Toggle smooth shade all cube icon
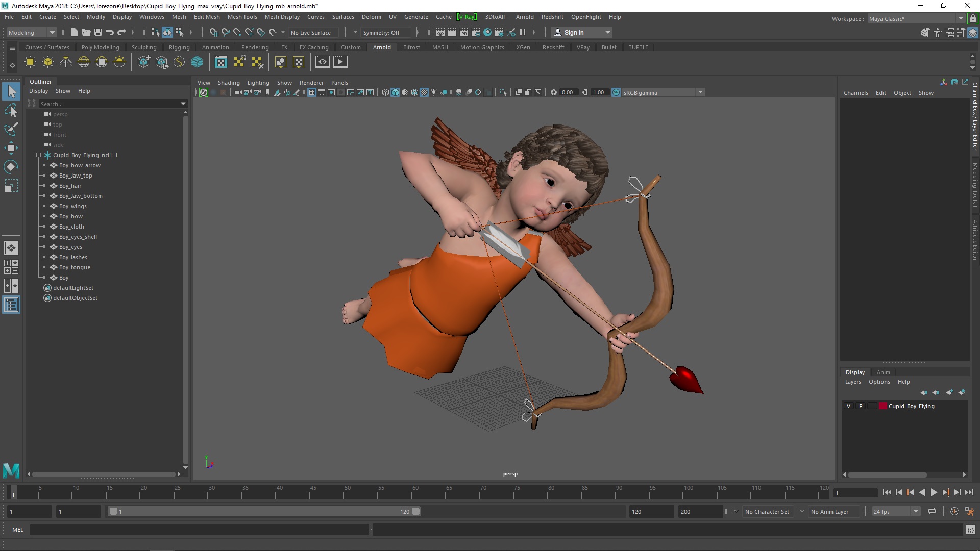The image size is (980, 551). (x=395, y=92)
